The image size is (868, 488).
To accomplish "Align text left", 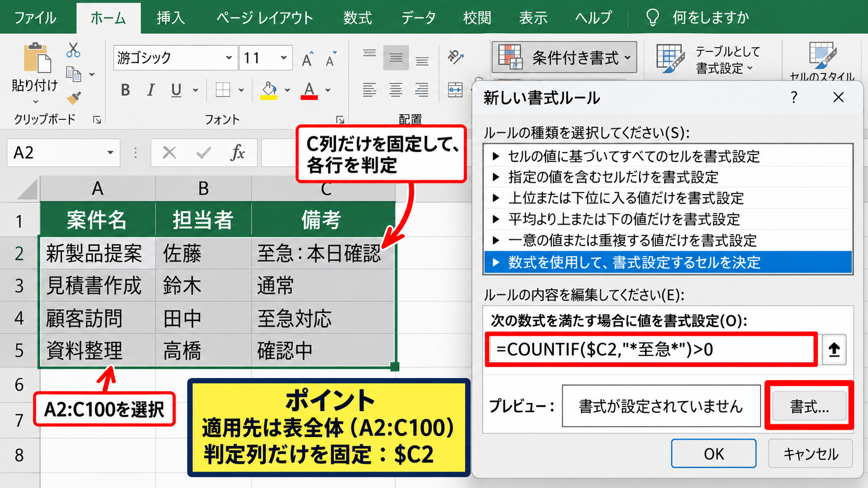I will [370, 90].
